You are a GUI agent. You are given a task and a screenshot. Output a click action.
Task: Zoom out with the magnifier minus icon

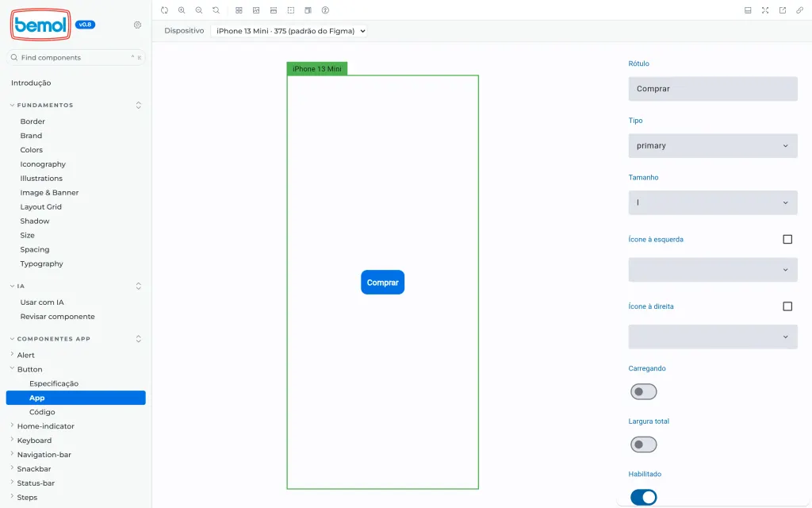[x=199, y=10]
